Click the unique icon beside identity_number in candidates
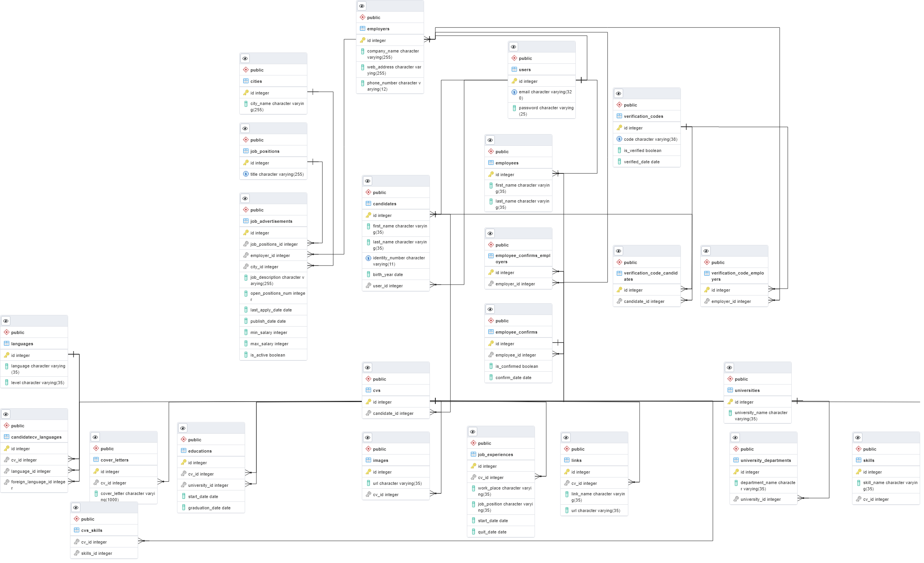The height and width of the screenshot is (563, 924). pyautogui.click(x=368, y=258)
